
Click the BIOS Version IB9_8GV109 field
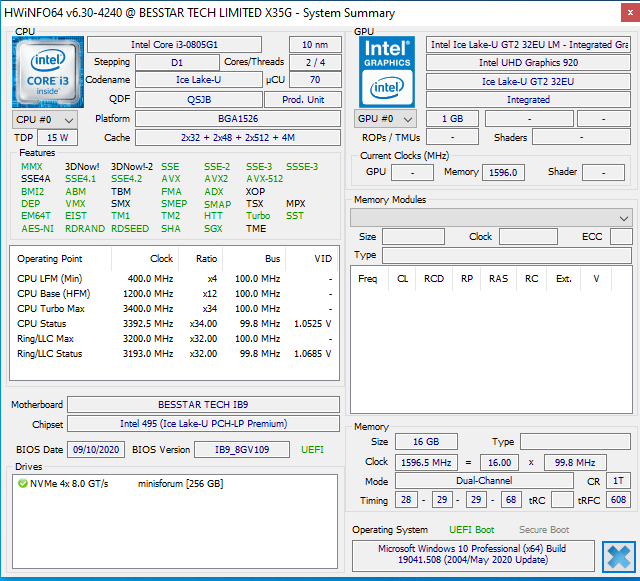[242, 450]
